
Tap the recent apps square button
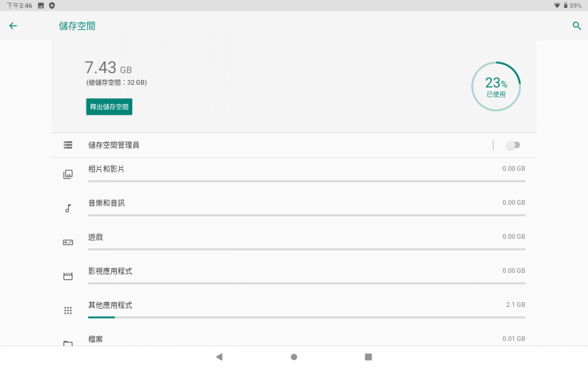tap(368, 357)
